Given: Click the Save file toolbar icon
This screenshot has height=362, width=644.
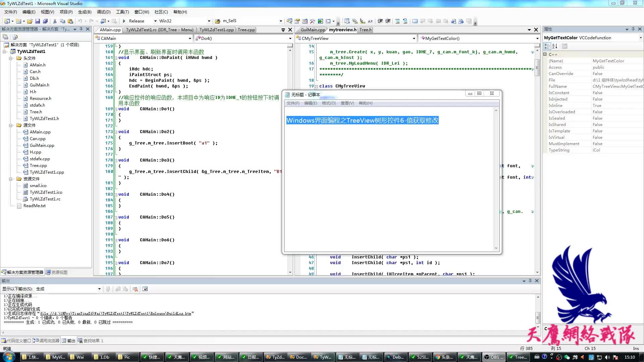Looking at the screenshot, I should [x=37, y=21].
